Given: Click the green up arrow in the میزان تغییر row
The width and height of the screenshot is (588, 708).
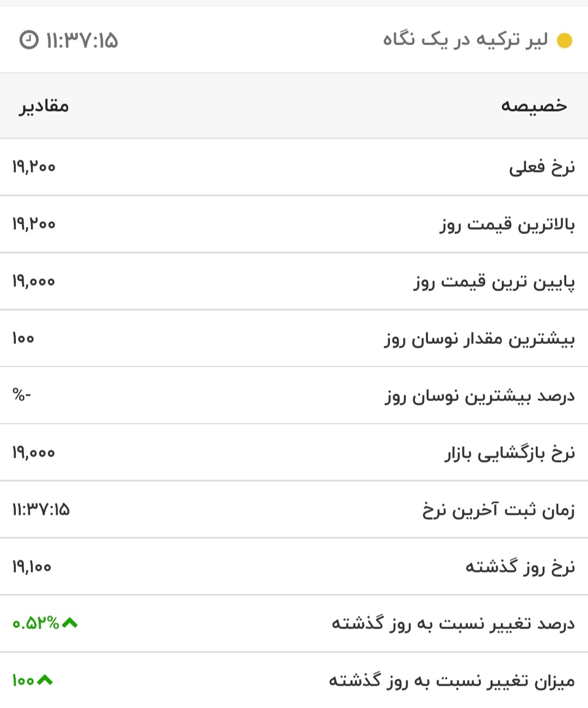Looking at the screenshot, I should pyautogui.click(x=45, y=680).
